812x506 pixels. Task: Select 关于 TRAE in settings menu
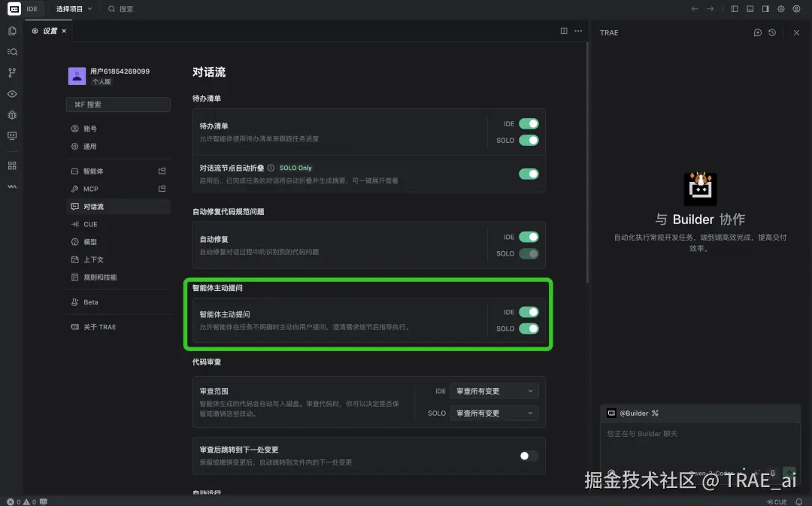(x=119, y=327)
